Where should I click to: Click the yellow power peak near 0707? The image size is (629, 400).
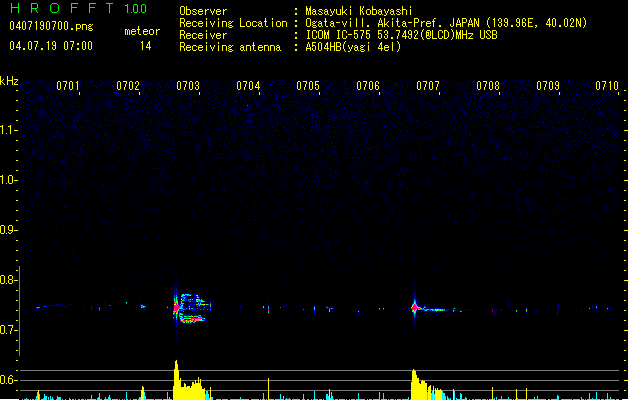[427, 384]
